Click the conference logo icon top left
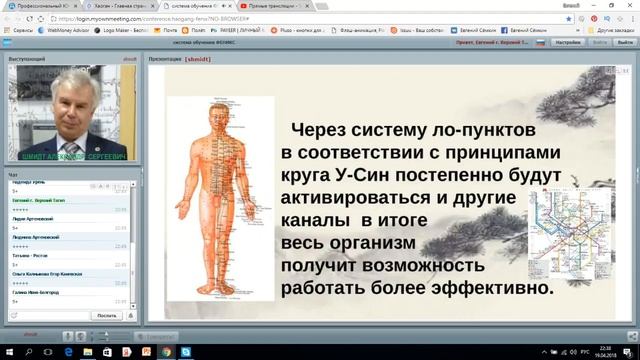640x360 pixels. [7, 42]
